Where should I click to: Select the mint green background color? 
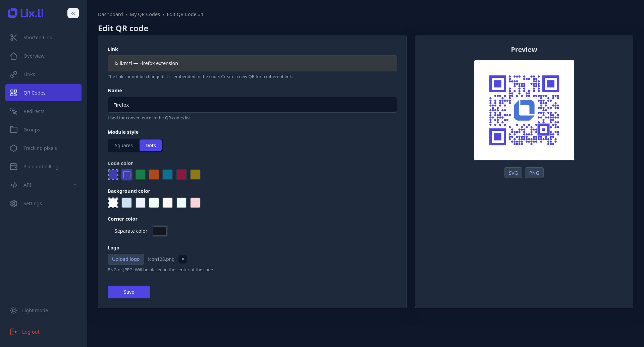point(154,203)
